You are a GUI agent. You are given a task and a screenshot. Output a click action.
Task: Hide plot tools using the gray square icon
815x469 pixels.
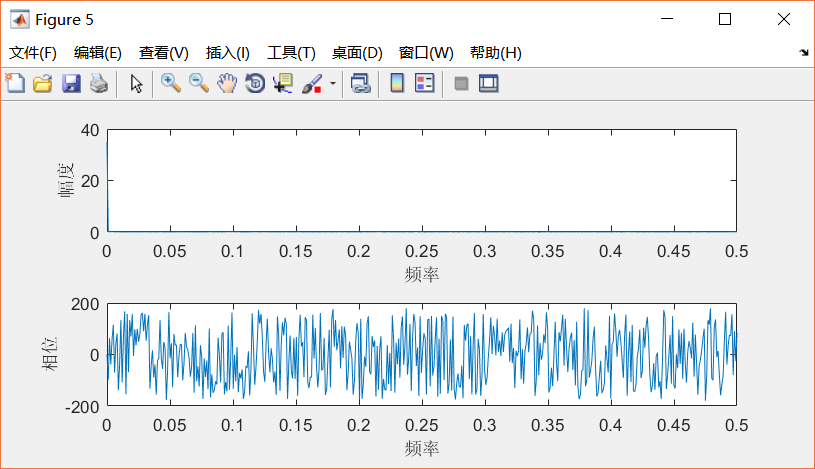461,83
